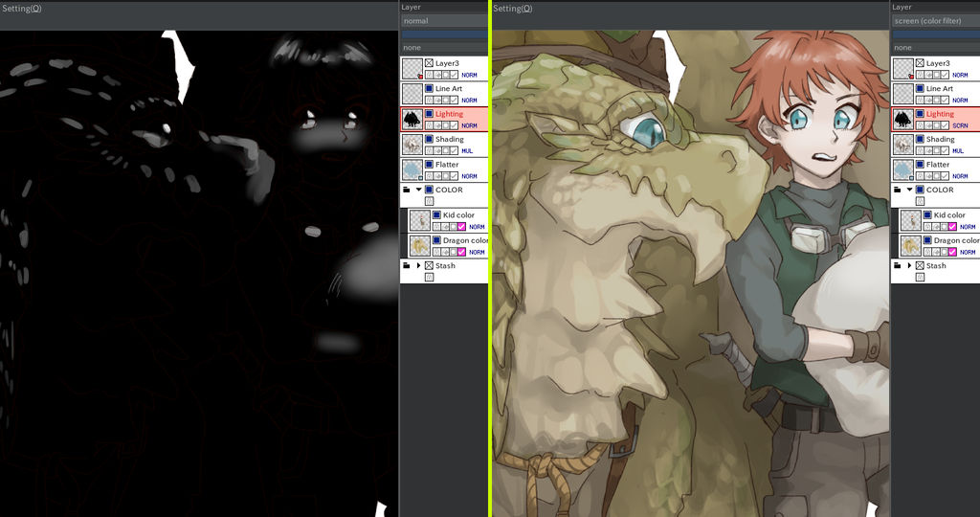
Task: Click the Stash folder icon in left panel
Action: (406, 266)
